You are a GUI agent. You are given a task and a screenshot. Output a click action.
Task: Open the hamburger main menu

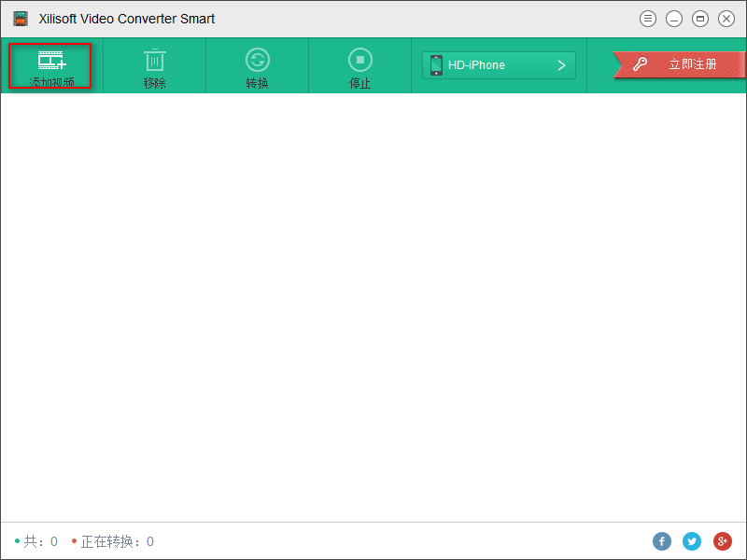point(648,18)
